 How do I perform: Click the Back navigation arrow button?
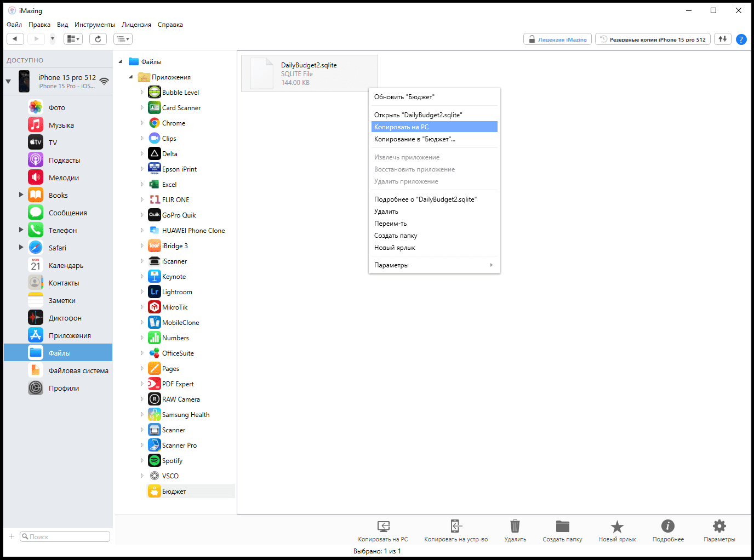[15, 39]
